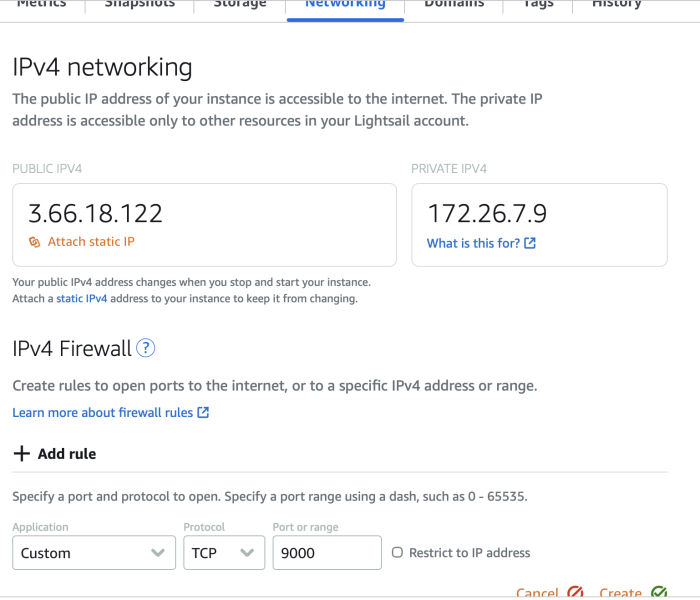Viewport: 700px width, 600px height.
Task: Click the Attach static IP link
Action: 91,242
